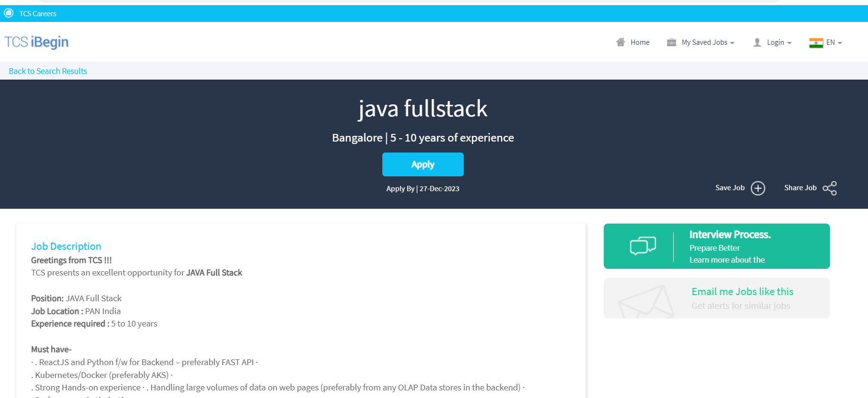Click the Save Job label
Screen dimensions: 868x398
pos(729,188)
